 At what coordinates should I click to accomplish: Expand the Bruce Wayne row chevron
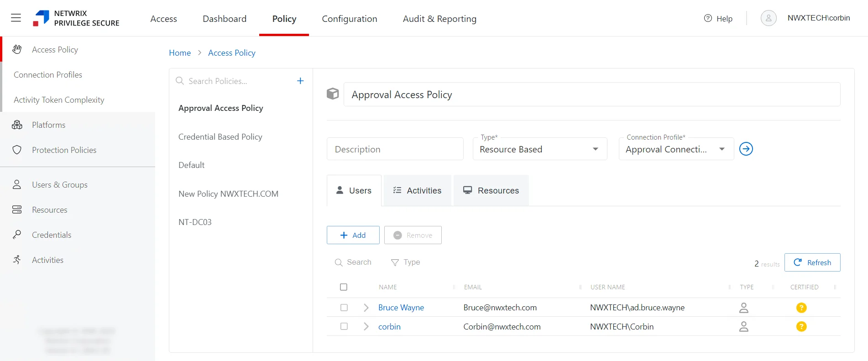tap(366, 308)
